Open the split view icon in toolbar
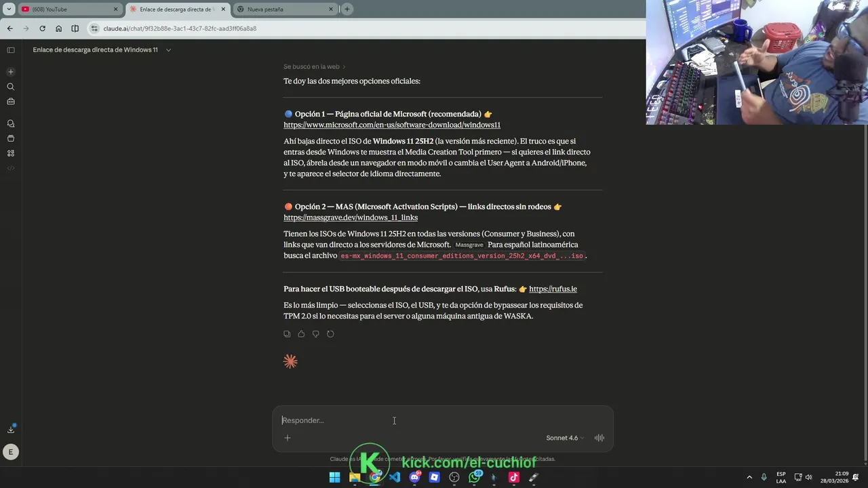The image size is (868, 488). 75,28
